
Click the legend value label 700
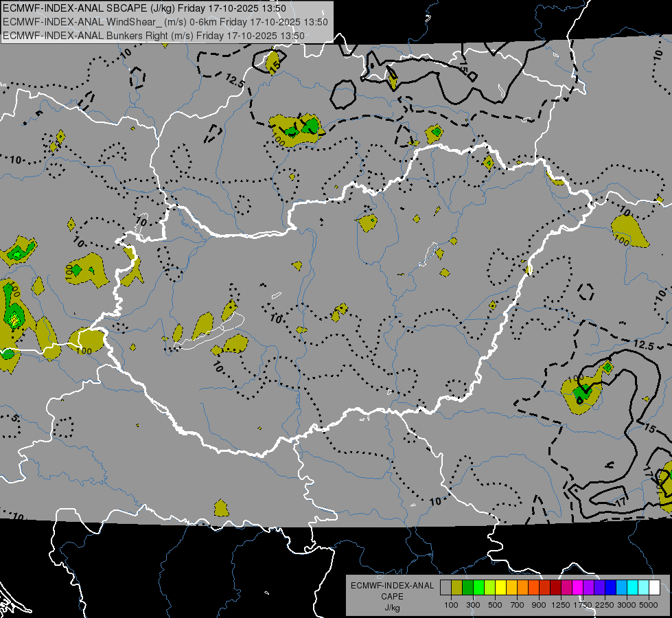[518, 605]
